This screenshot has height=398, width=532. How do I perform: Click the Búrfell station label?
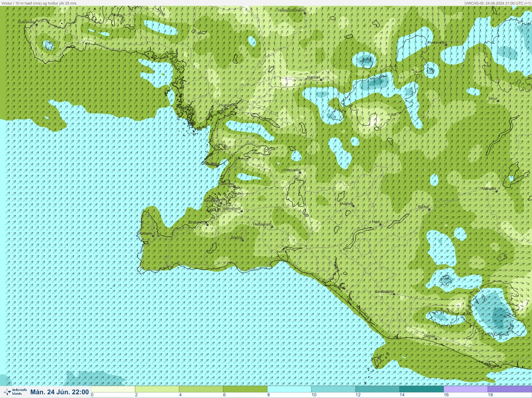423,206
